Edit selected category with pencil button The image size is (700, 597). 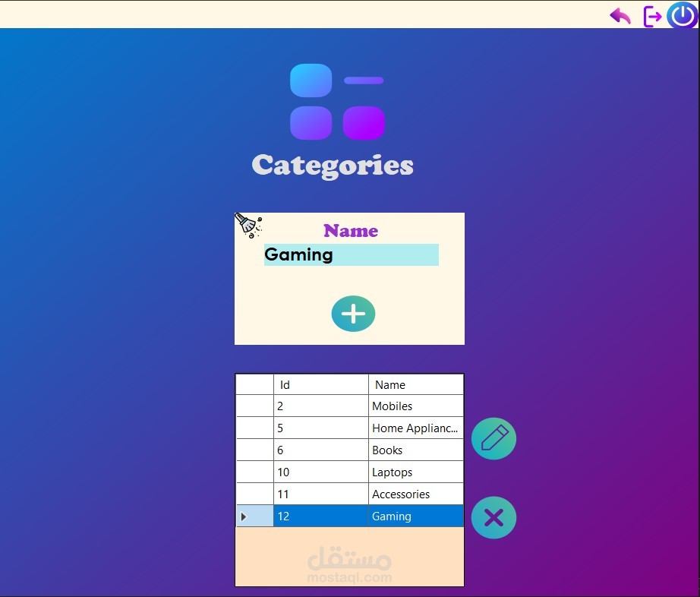(x=493, y=438)
